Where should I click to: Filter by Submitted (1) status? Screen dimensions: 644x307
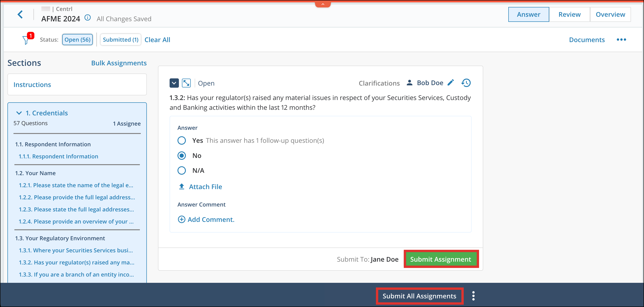121,40
